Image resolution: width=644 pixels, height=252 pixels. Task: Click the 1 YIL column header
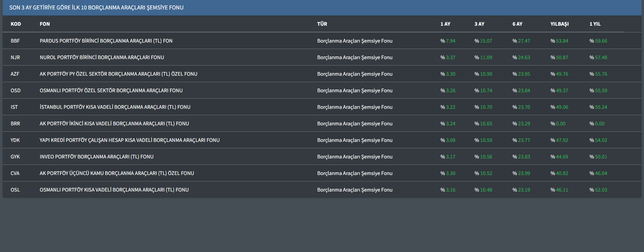click(595, 24)
